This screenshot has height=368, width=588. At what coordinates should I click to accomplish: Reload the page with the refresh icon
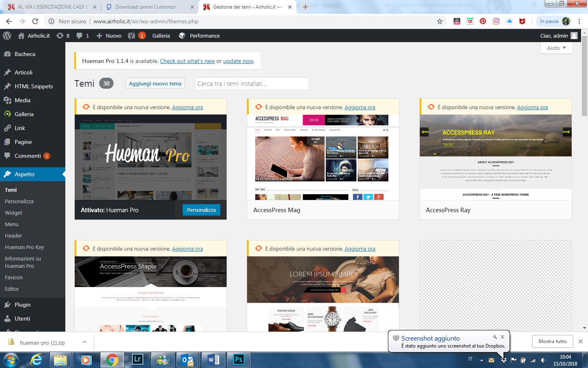click(35, 21)
